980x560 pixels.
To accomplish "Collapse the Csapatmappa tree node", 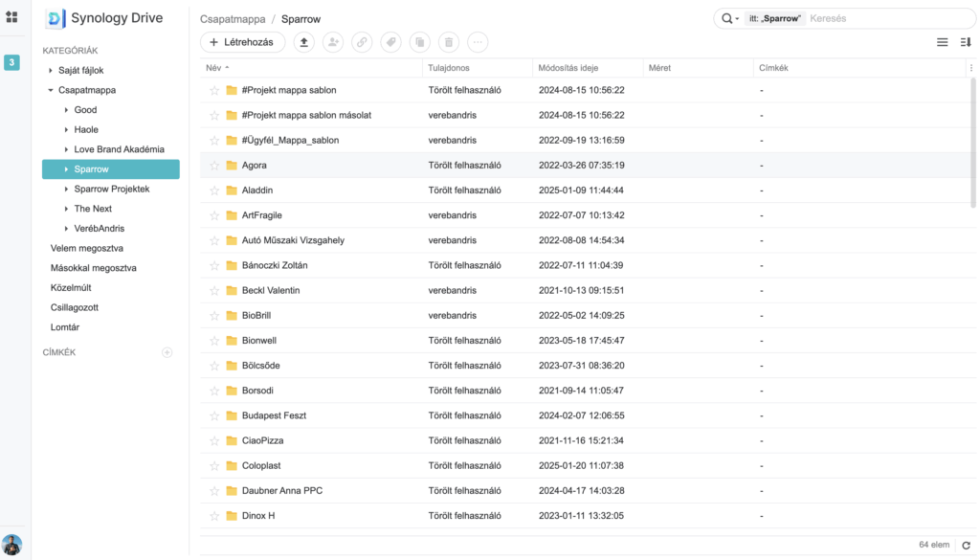I will (51, 90).
